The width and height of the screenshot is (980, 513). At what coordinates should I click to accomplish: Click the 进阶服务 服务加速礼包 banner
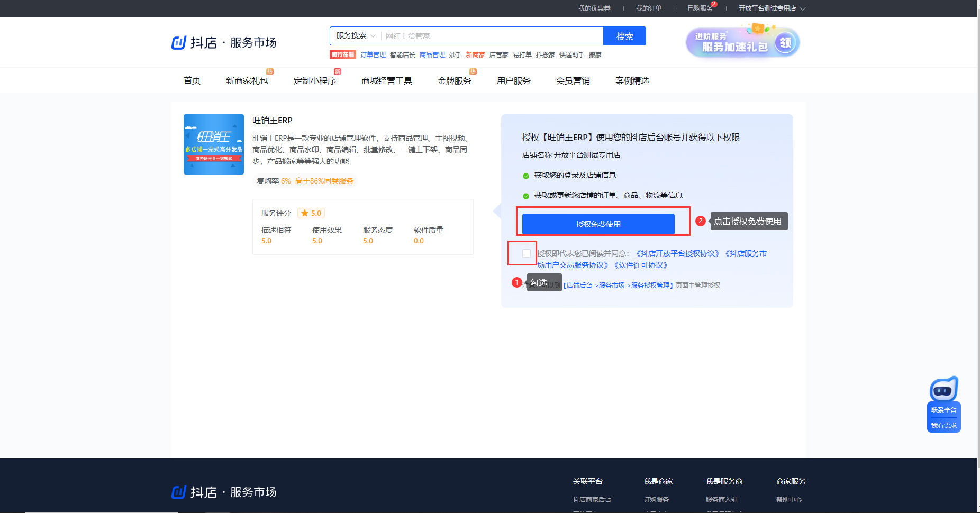742,42
